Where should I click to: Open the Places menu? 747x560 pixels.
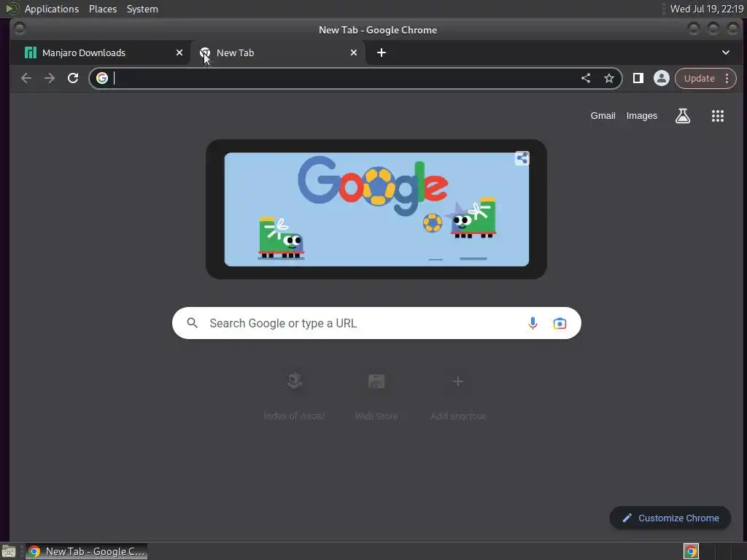coord(103,9)
